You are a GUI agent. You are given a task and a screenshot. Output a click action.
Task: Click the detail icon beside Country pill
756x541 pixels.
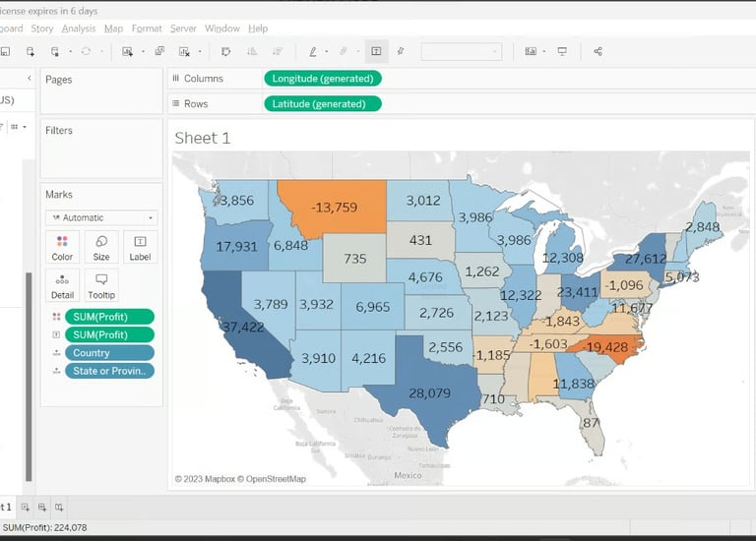(56, 353)
